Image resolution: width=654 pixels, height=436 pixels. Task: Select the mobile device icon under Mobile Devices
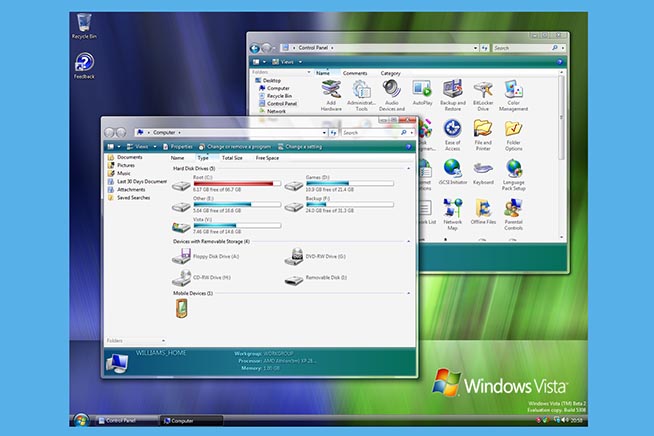(181, 309)
